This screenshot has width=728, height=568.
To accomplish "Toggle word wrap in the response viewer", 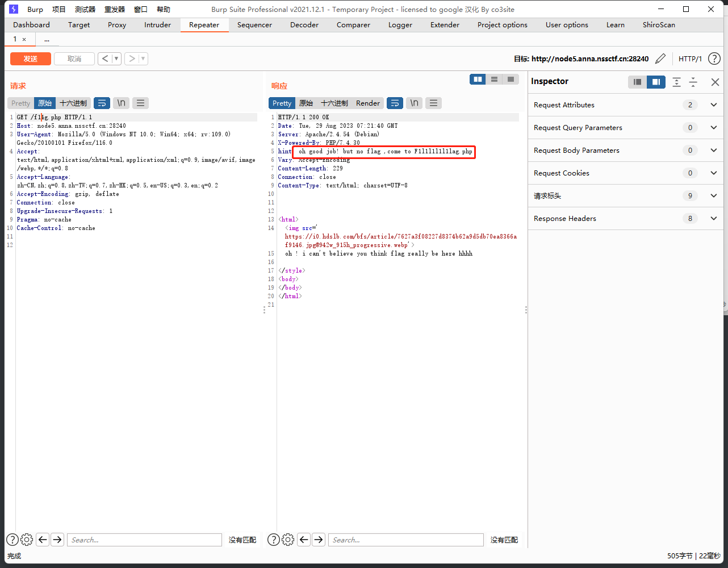I will (x=395, y=103).
